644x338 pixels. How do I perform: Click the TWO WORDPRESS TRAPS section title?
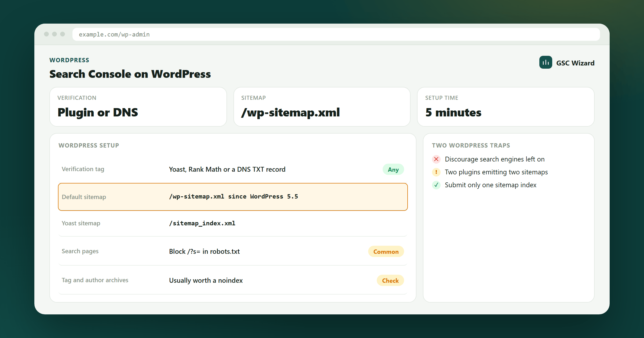tap(471, 145)
